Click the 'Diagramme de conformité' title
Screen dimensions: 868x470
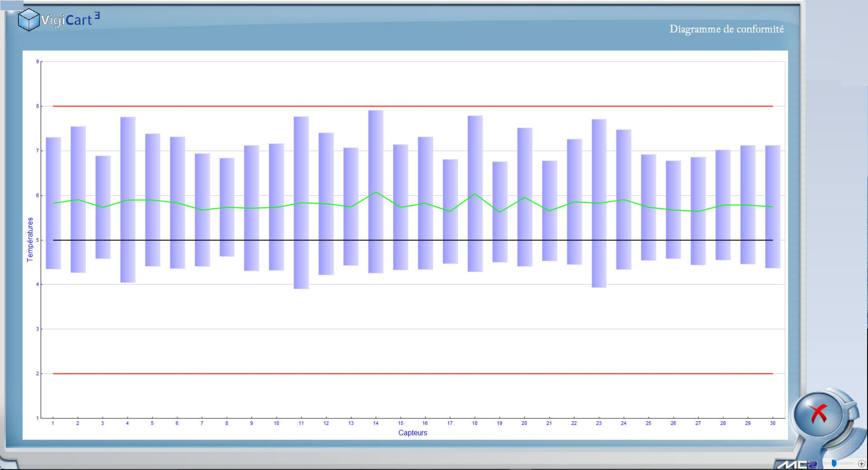[726, 29]
